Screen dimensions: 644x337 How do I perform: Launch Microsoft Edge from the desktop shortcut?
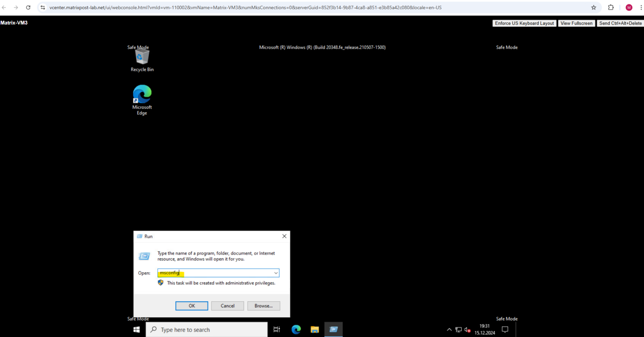click(x=142, y=94)
